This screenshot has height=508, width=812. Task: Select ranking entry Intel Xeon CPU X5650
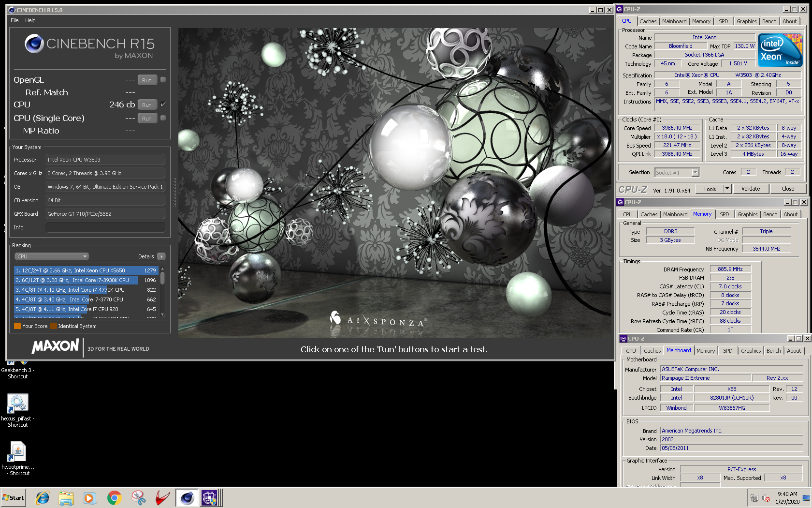[86, 270]
